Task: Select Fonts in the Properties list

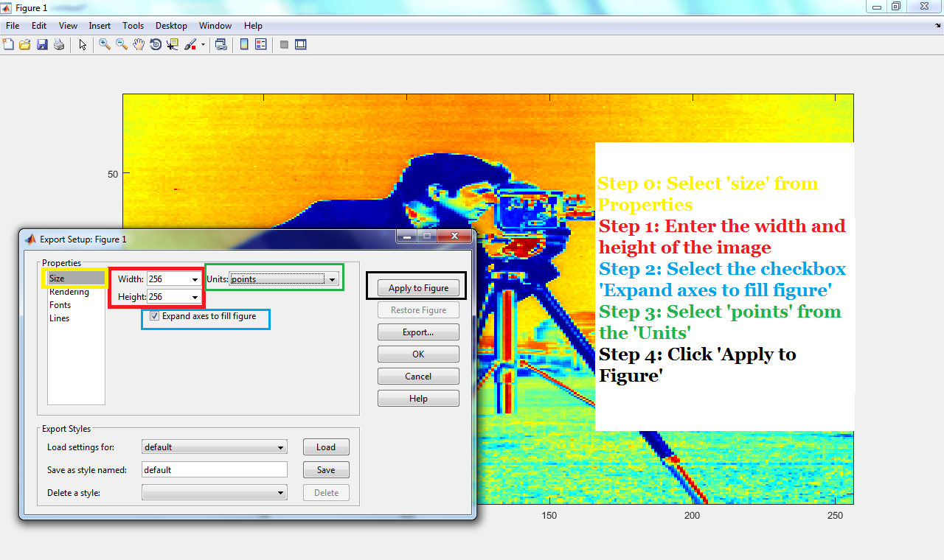Action: (60, 304)
